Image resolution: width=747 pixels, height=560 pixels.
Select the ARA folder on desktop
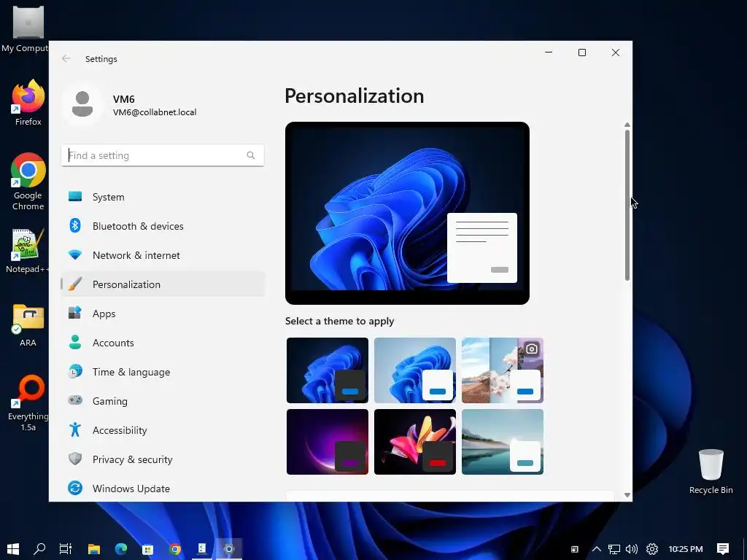click(x=28, y=325)
